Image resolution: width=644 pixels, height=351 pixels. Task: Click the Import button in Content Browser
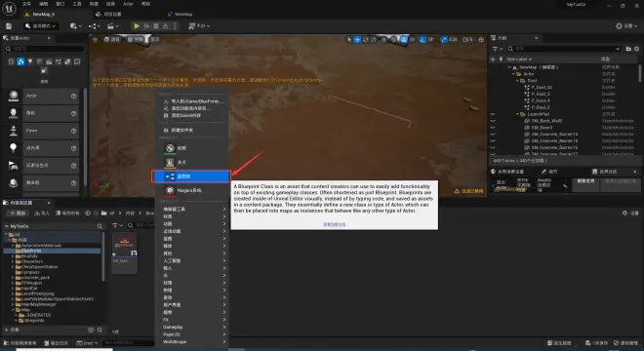42,214
